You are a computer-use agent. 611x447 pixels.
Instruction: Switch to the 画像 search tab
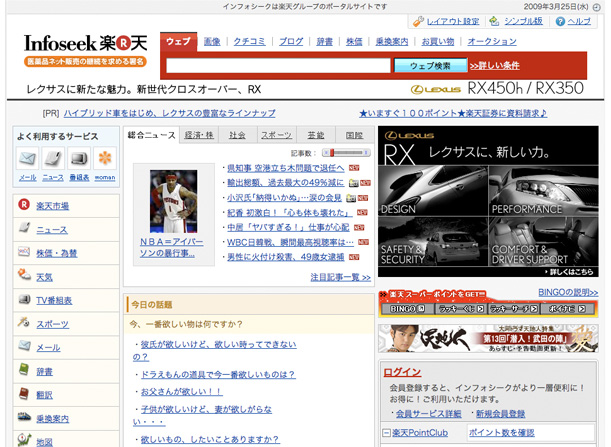coord(212,42)
